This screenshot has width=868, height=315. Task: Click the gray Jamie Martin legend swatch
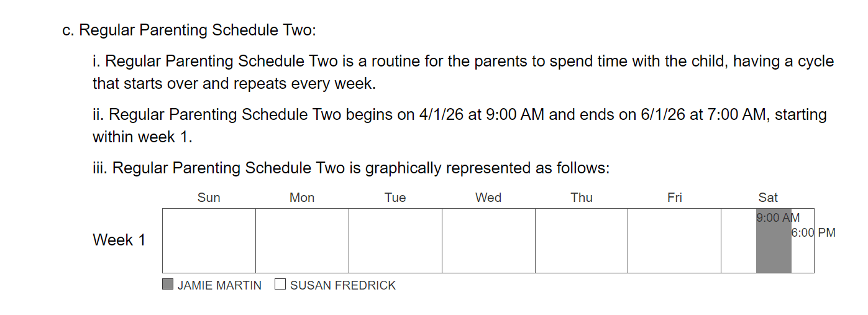pyautogui.click(x=168, y=285)
